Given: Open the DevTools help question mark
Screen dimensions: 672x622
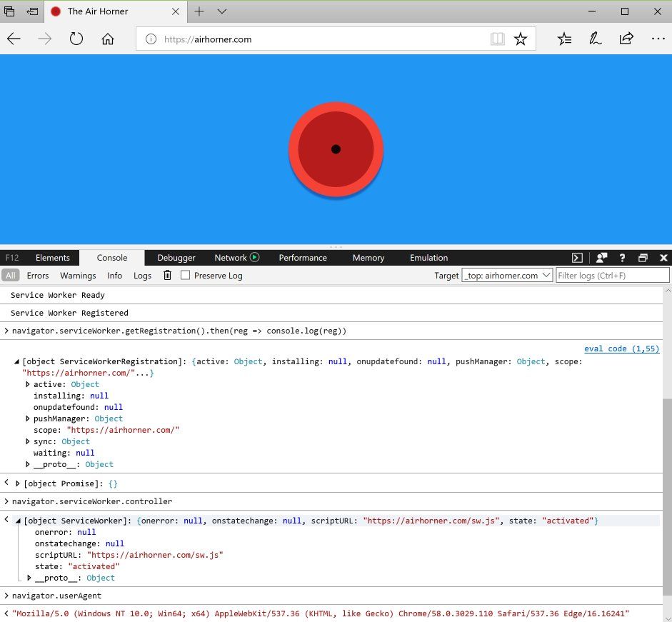Looking at the screenshot, I should (622, 258).
